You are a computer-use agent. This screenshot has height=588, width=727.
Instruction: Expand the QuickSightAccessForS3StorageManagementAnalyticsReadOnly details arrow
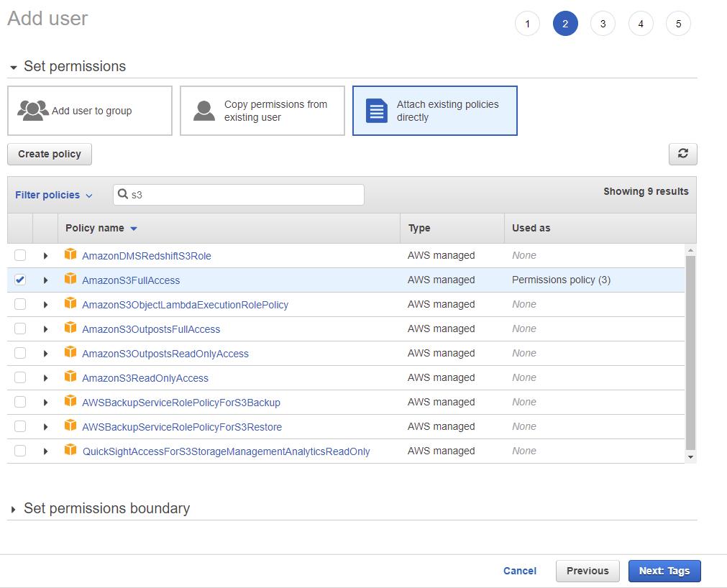point(45,451)
